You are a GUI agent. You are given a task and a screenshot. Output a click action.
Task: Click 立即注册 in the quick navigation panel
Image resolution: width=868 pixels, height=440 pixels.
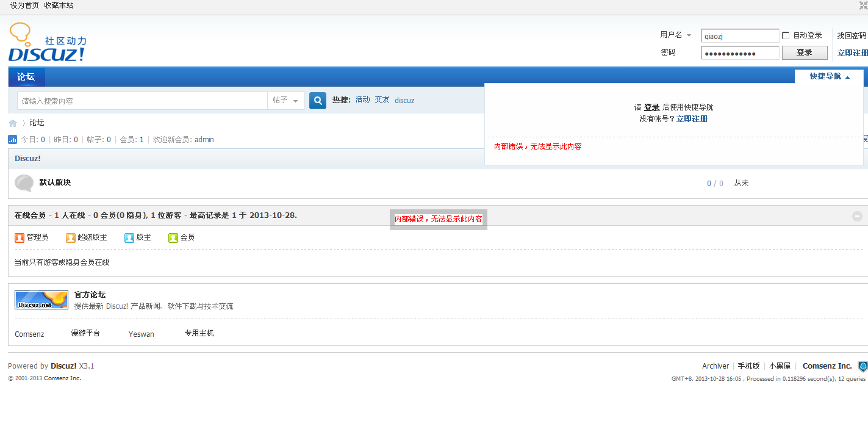tap(692, 119)
